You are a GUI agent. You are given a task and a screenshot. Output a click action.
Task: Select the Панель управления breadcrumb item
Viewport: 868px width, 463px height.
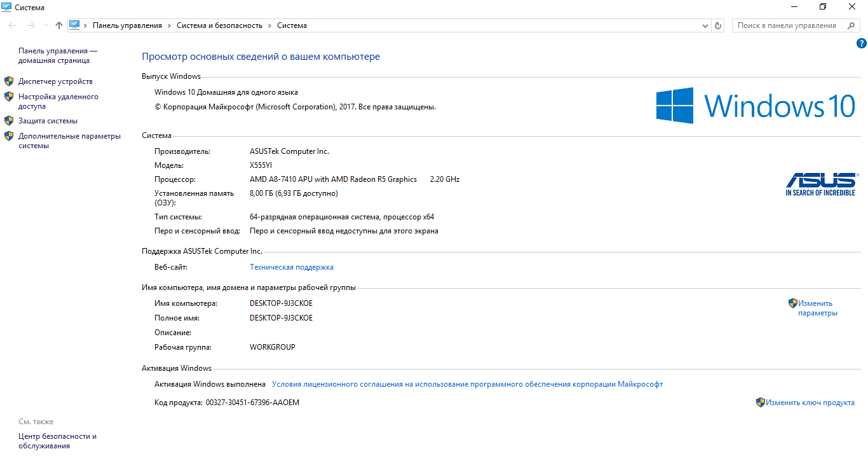[127, 25]
